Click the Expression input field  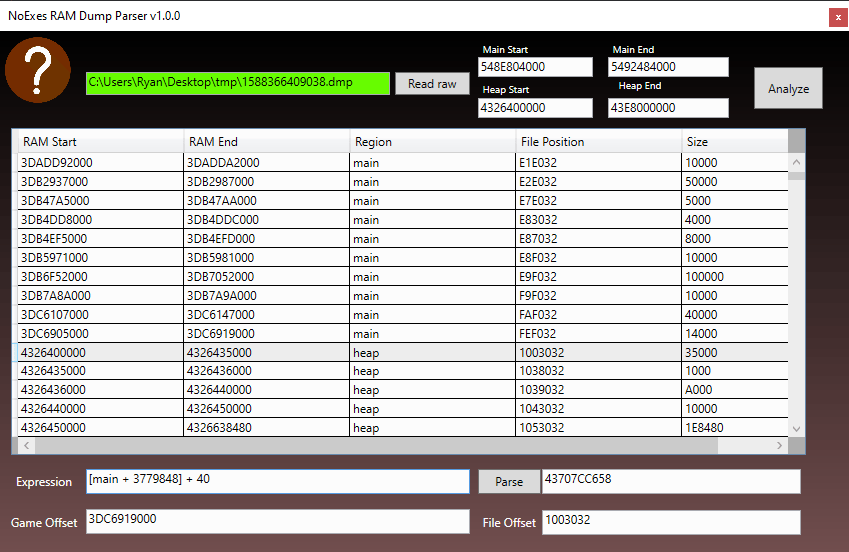pos(277,481)
